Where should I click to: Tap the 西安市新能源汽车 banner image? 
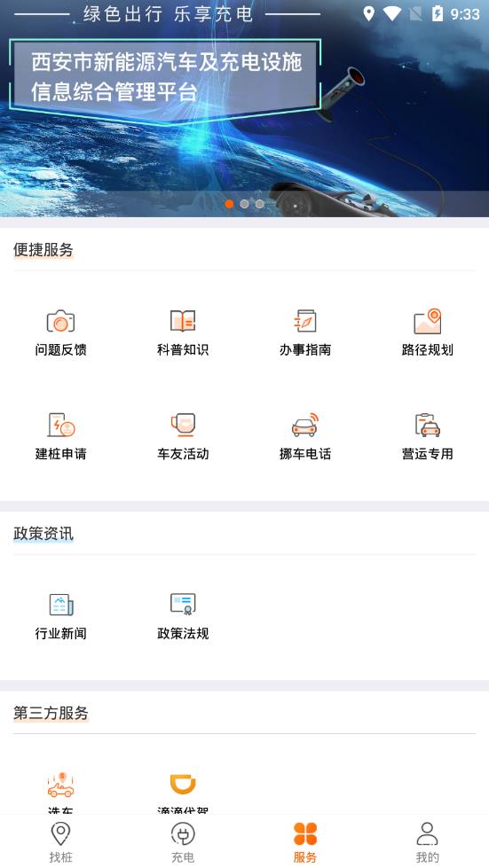coord(244,108)
